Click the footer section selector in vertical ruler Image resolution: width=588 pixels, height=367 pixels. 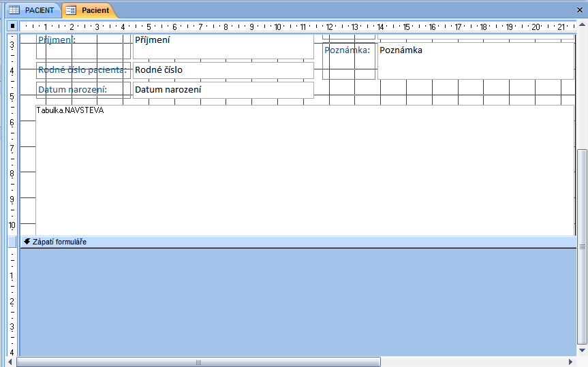(12, 242)
